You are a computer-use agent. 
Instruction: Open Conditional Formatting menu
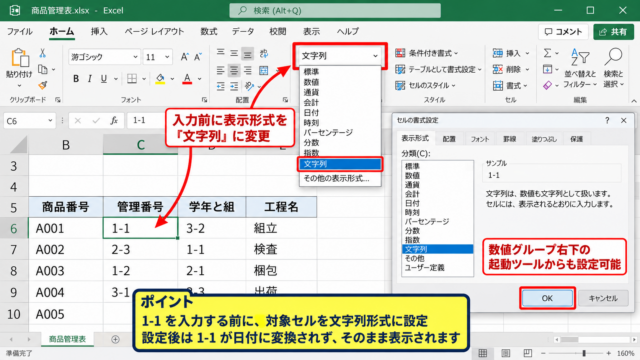click(x=427, y=53)
